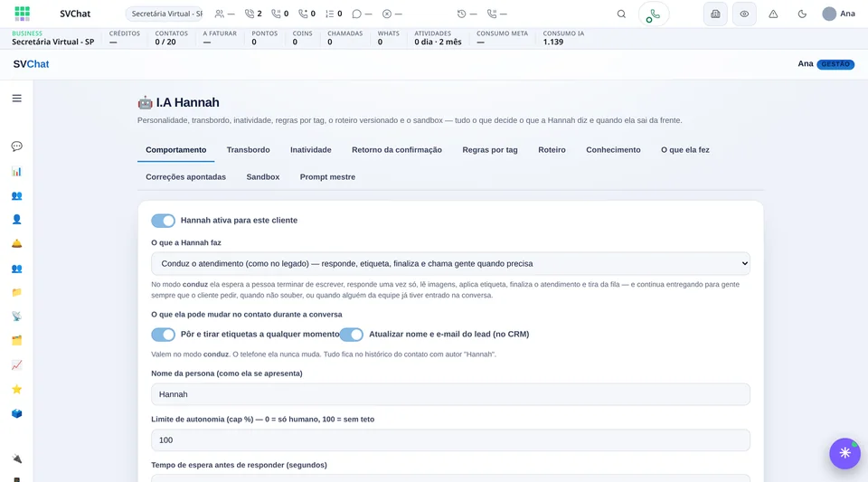Click the circled X icon in top bar
This screenshot has height=482, width=868.
coord(387,14)
